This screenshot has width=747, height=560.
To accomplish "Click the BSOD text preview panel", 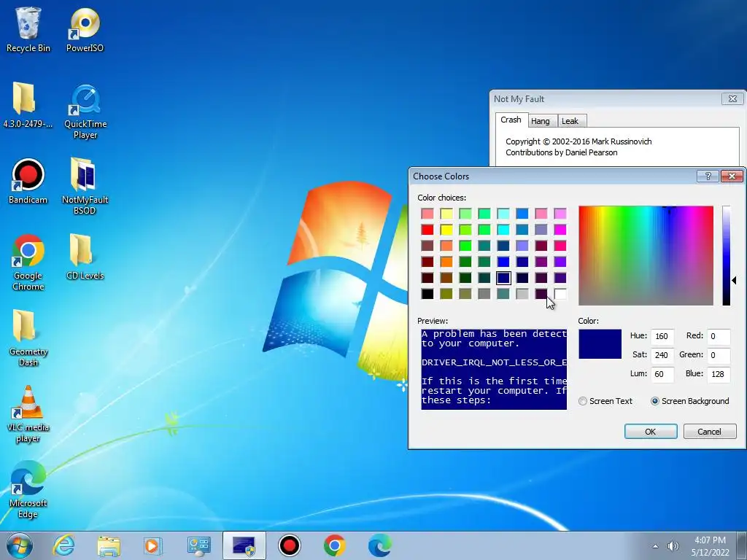I will coord(494,369).
